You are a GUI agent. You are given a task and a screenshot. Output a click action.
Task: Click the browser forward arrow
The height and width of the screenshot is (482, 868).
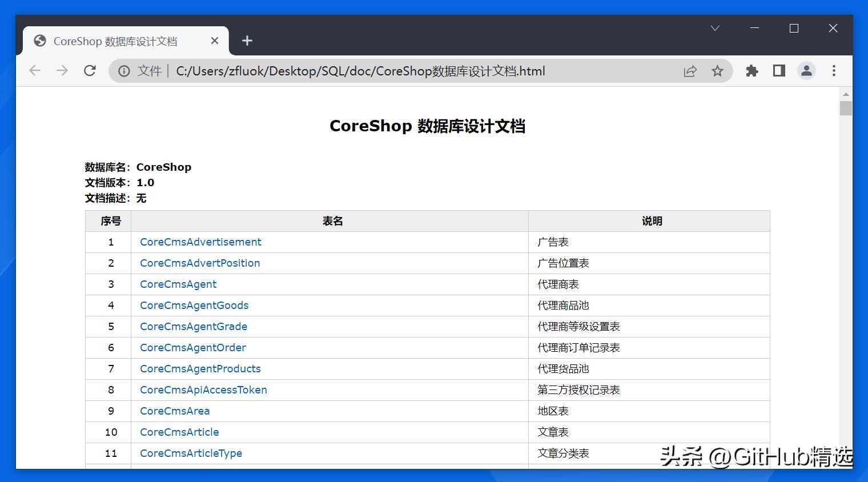(62, 71)
